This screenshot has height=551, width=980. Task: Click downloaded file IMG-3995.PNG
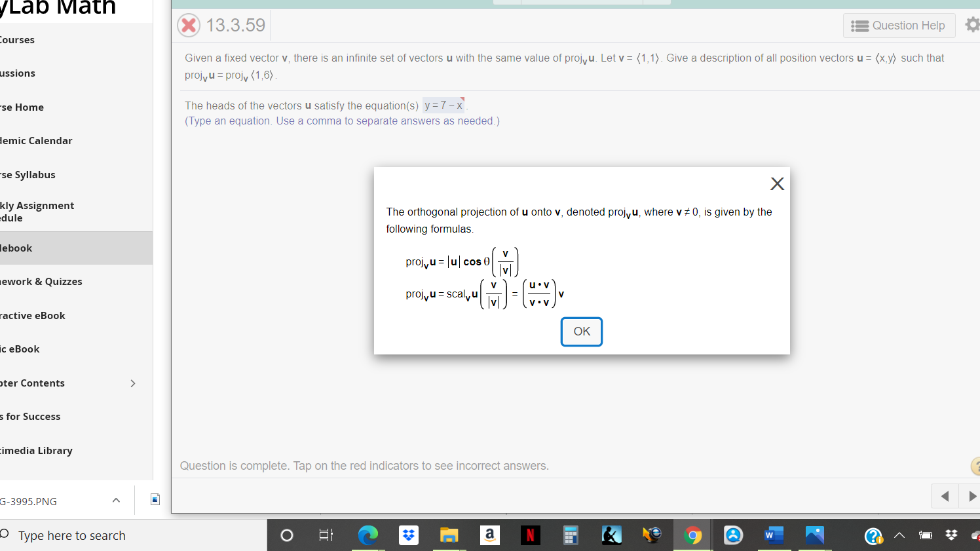28,501
